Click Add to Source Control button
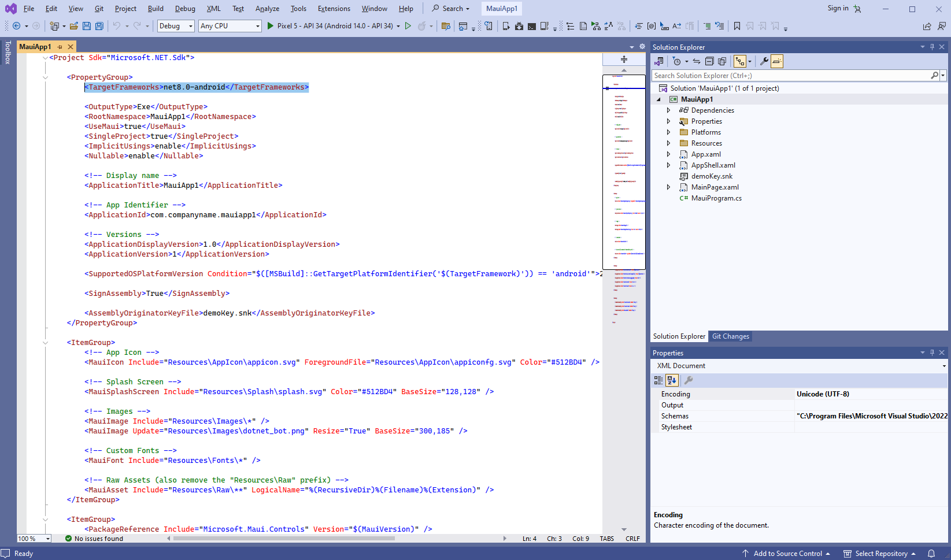Screen dimensions: 951x560 pyautogui.click(x=787, y=554)
